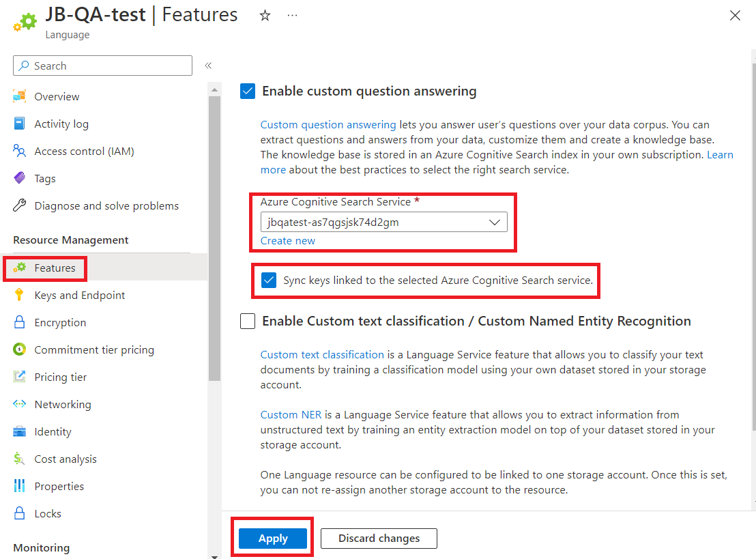Select the Cost analysis menu item

click(x=66, y=459)
